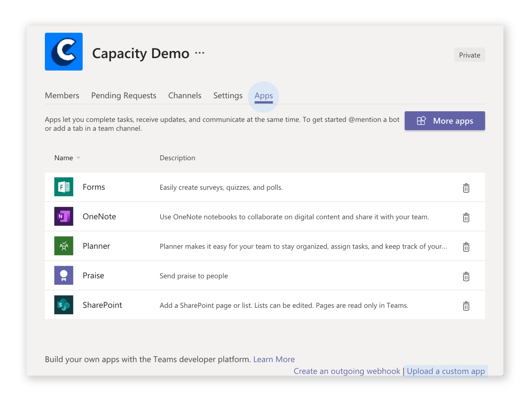Click the Private team label

[x=470, y=55]
